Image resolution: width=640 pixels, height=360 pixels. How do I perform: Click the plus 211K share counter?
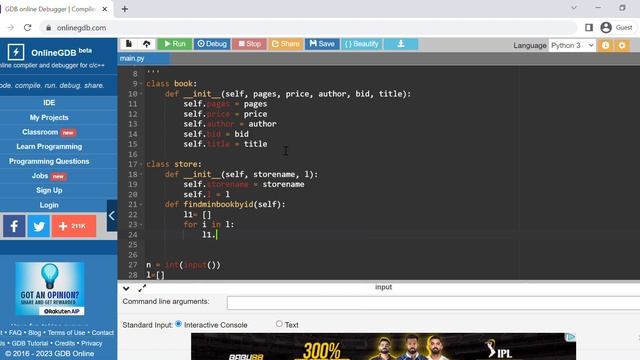(x=74, y=226)
